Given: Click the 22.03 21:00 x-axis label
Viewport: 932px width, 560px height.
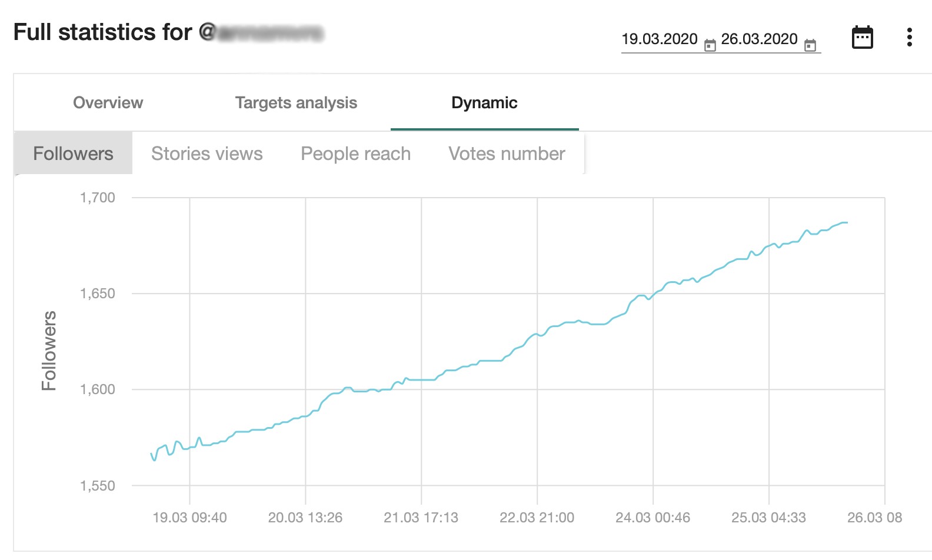Looking at the screenshot, I should pos(537,518).
